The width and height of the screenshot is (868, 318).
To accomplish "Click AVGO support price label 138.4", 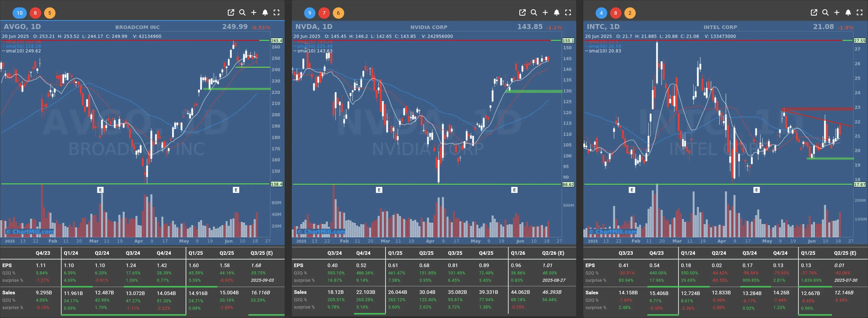I will pos(277,184).
